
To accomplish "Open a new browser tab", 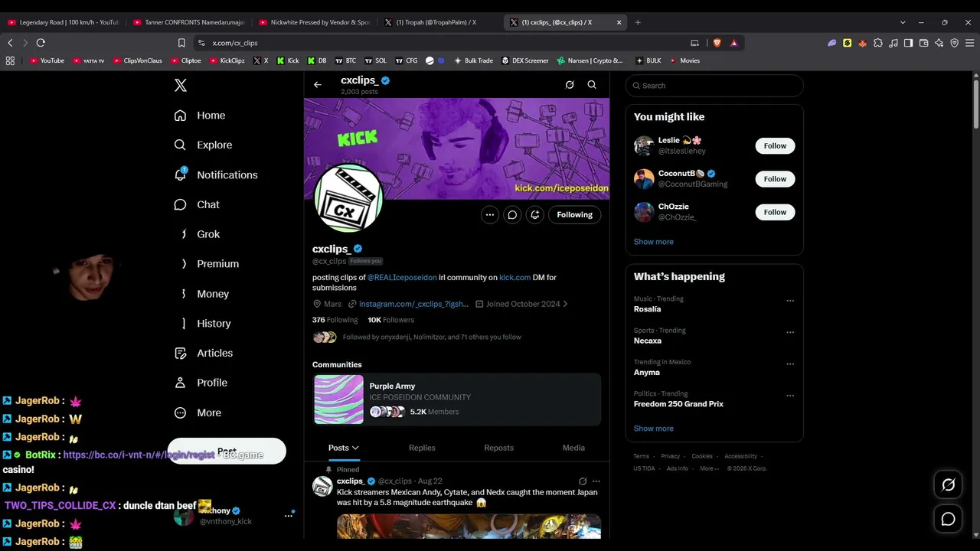I will [x=638, y=22].
